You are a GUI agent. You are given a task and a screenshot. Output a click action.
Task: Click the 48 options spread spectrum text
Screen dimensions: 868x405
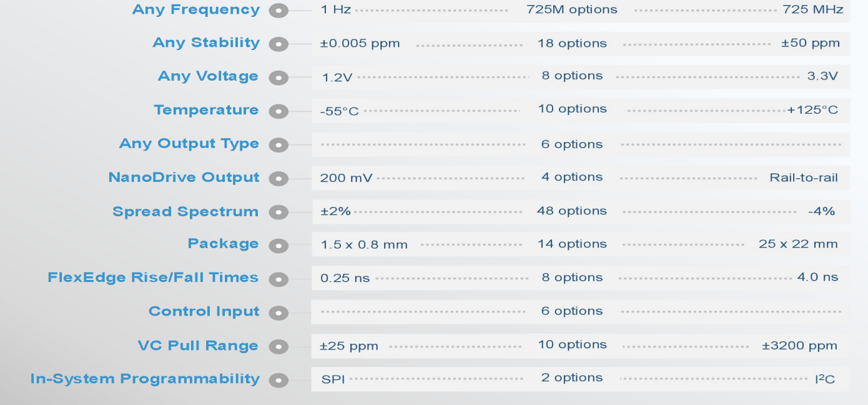click(x=571, y=211)
